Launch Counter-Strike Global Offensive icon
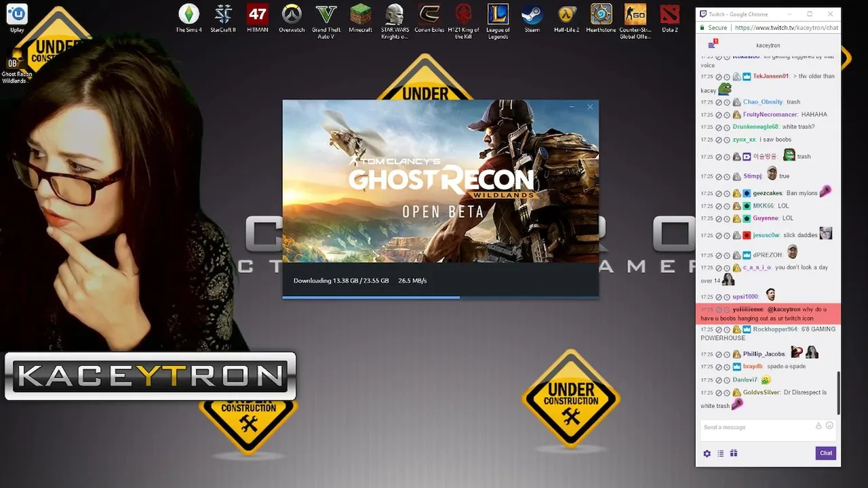The image size is (868, 488). pyautogui.click(x=635, y=21)
